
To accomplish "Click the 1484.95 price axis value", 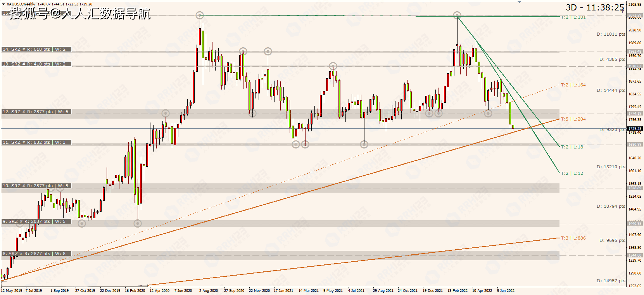I will [x=635, y=209].
